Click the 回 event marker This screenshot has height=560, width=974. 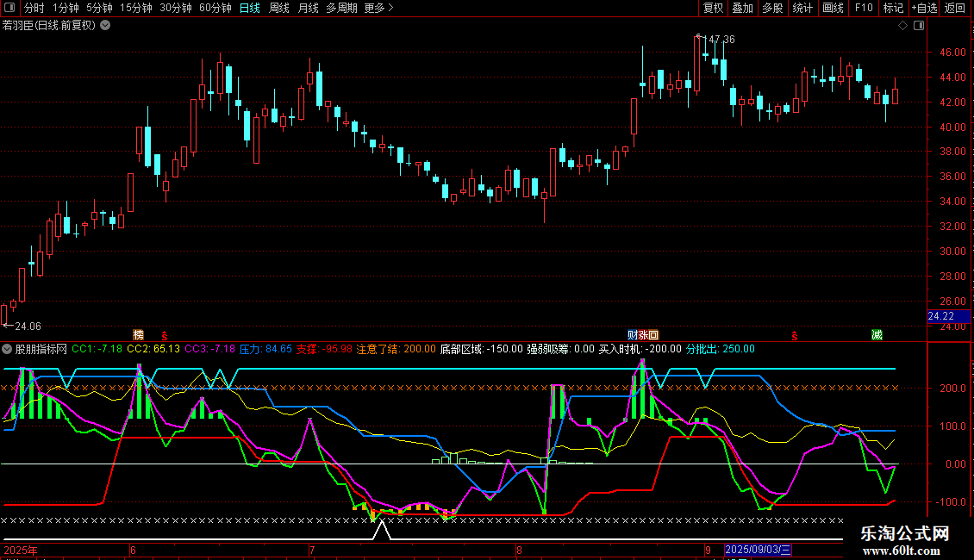pos(652,335)
